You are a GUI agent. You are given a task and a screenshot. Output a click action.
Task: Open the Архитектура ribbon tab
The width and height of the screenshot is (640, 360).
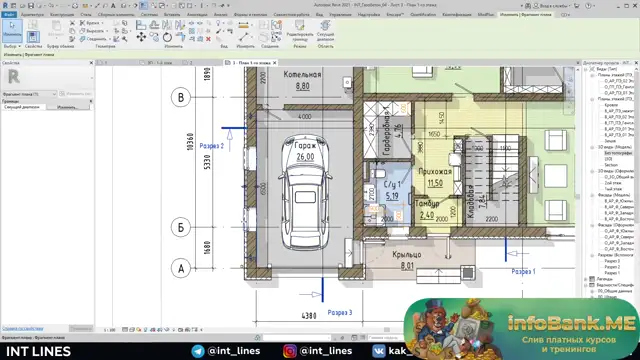[x=32, y=14]
